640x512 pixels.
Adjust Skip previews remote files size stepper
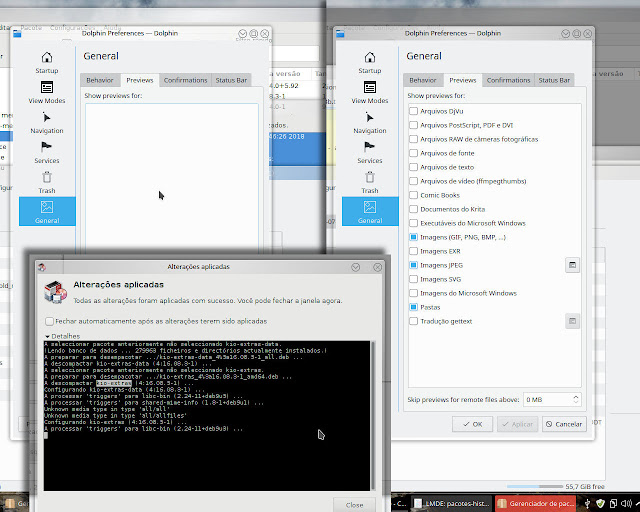[x=576, y=399]
